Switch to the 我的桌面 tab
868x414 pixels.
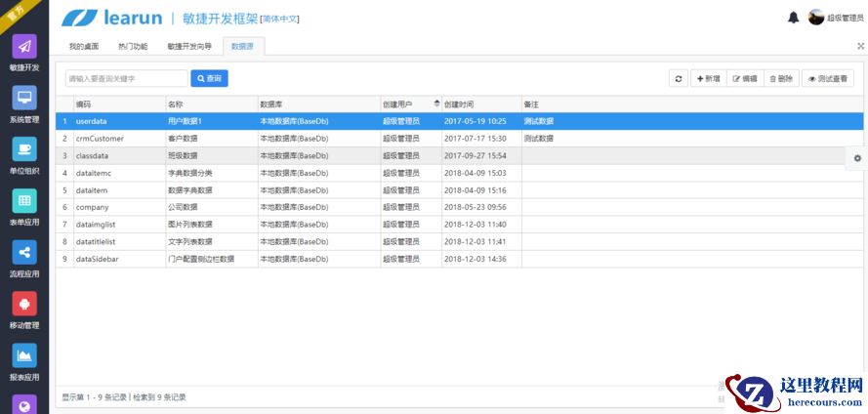click(83, 46)
